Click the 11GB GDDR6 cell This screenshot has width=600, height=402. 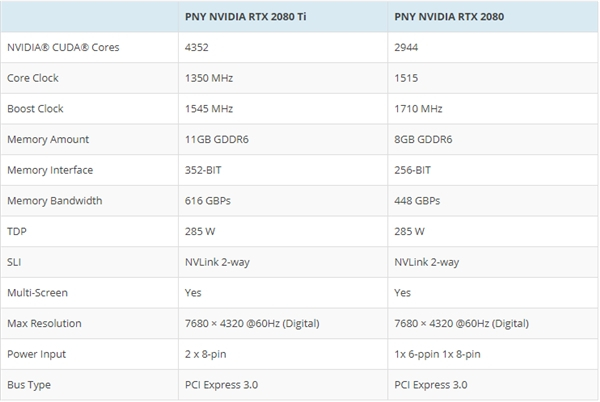click(x=216, y=139)
